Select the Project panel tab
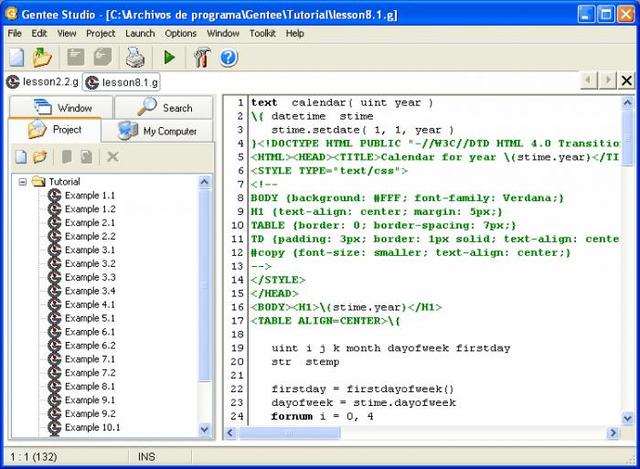This screenshot has height=469, width=640. pos(54,130)
